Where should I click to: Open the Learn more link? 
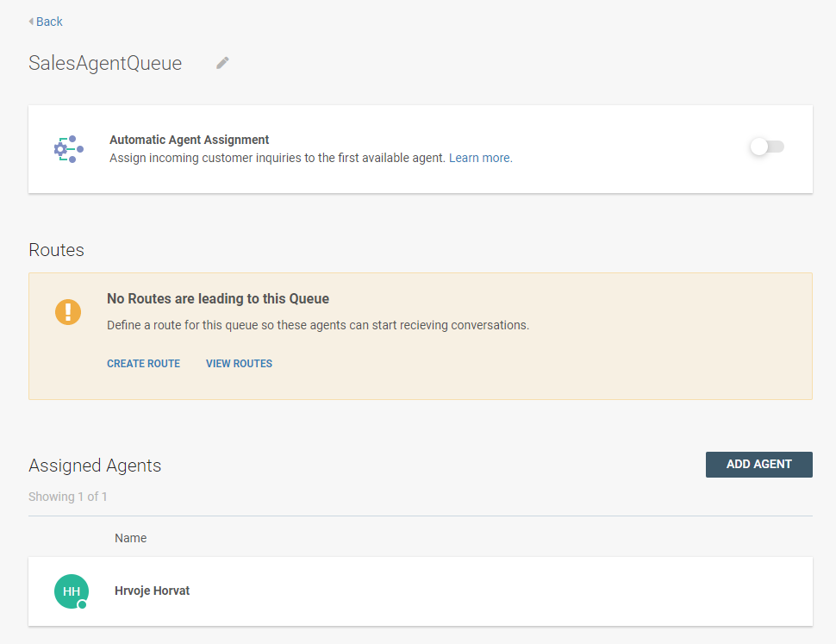tap(480, 158)
